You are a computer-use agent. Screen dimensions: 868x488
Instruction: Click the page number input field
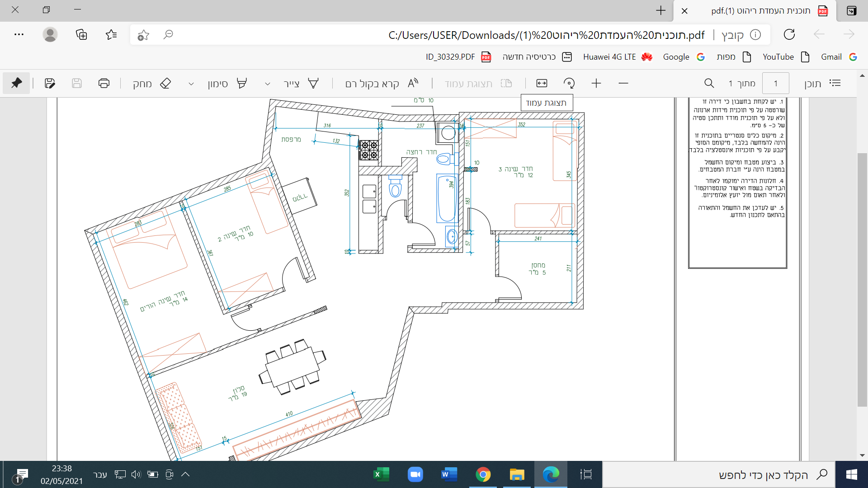pos(775,83)
